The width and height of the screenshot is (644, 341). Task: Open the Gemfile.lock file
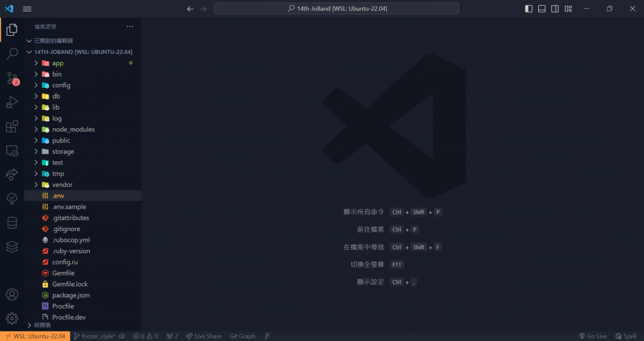tap(83, 284)
